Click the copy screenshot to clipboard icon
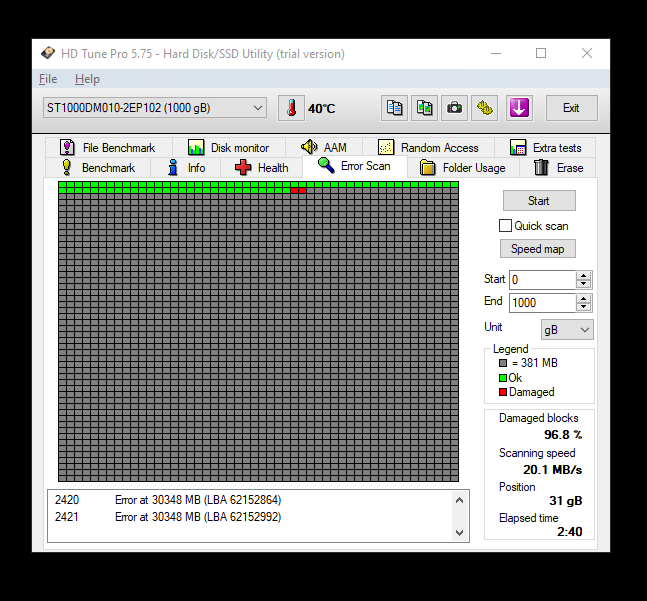The width and height of the screenshot is (647, 601). click(424, 108)
